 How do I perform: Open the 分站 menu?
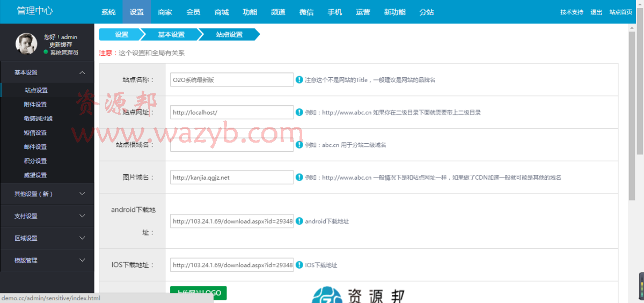click(427, 12)
